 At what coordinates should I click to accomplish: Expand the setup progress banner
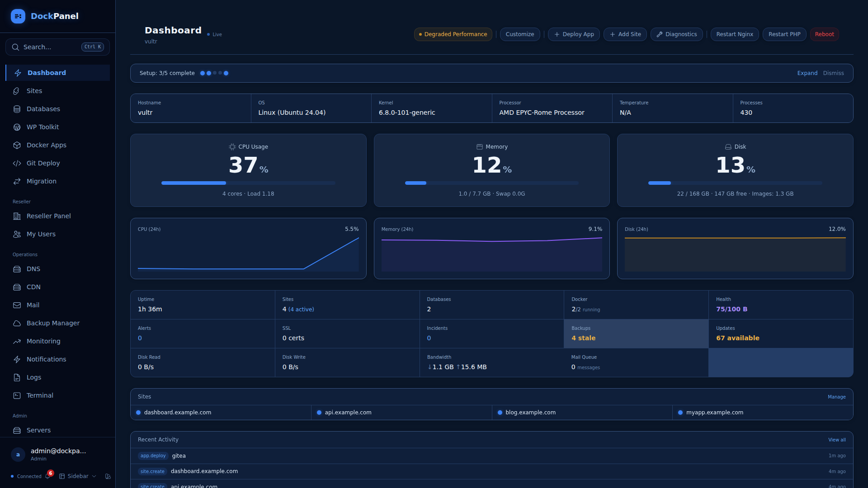point(807,73)
